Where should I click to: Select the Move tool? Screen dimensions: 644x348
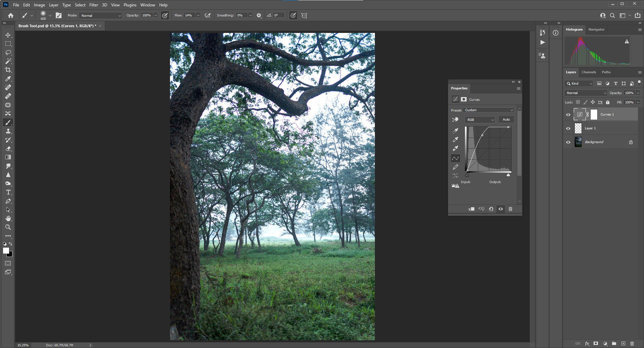[x=8, y=35]
